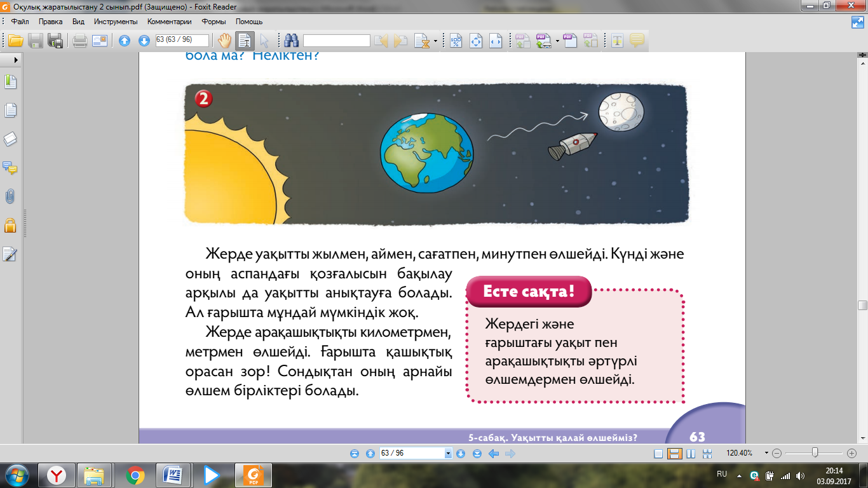Activate the Select Text tool
This screenshot has width=868, height=488.
pyautogui.click(x=245, y=41)
